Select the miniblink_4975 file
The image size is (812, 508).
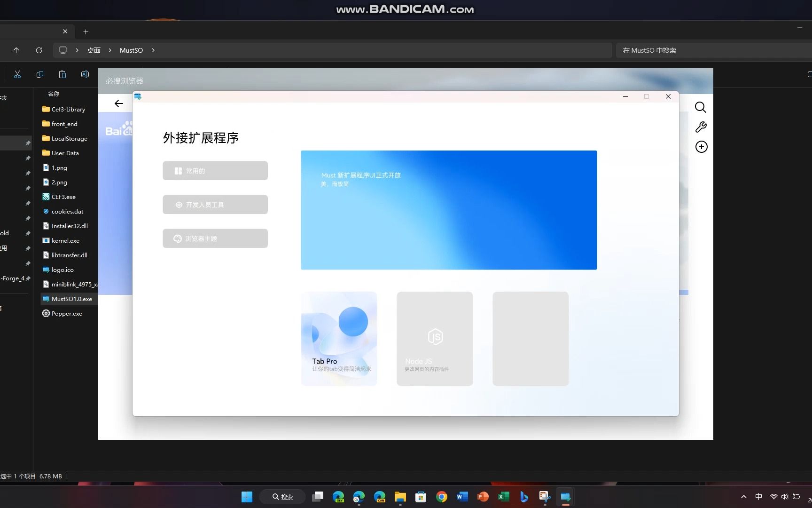pyautogui.click(x=70, y=284)
